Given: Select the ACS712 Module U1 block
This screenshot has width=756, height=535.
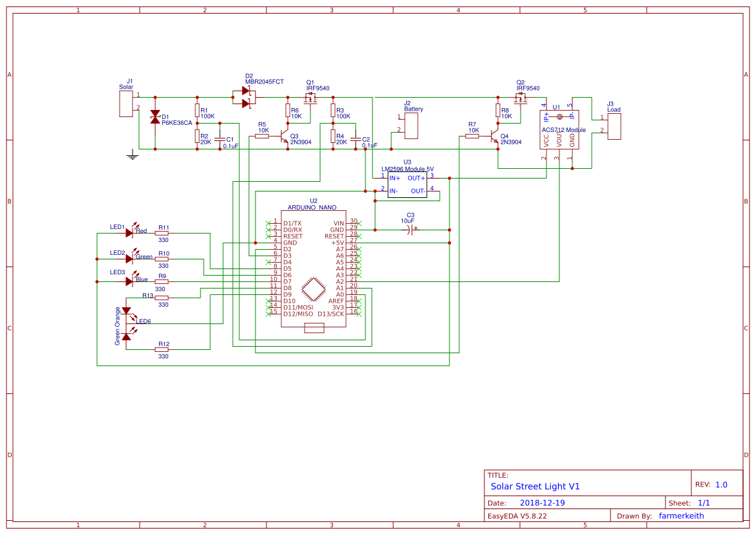Looking at the screenshot, I should [560, 129].
